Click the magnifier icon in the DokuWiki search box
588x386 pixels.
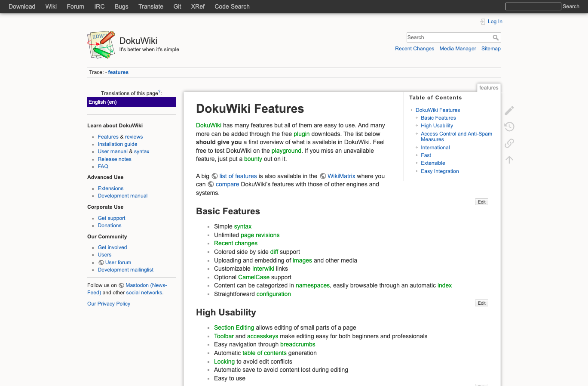(x=496, y=37)
